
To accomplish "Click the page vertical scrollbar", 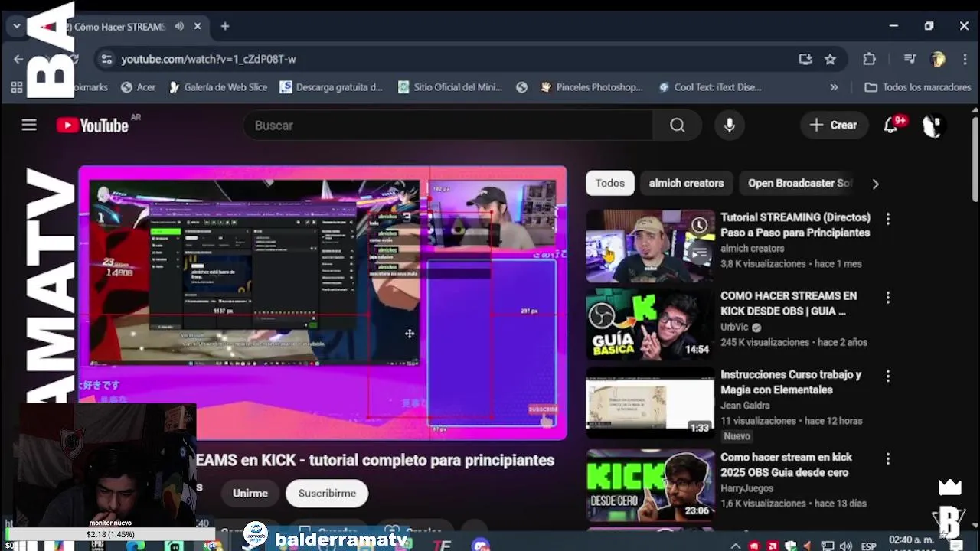I will [x=975, y=161].
